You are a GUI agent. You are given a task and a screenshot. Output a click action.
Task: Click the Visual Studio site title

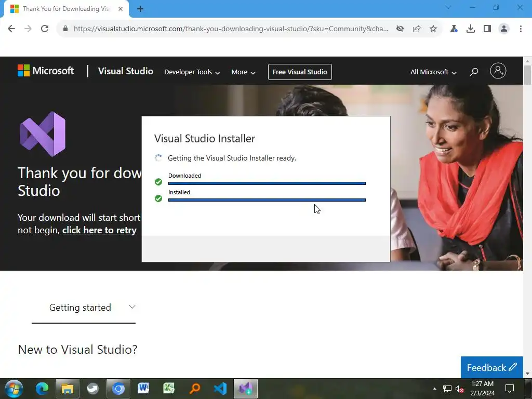click(x=126, y=71)
